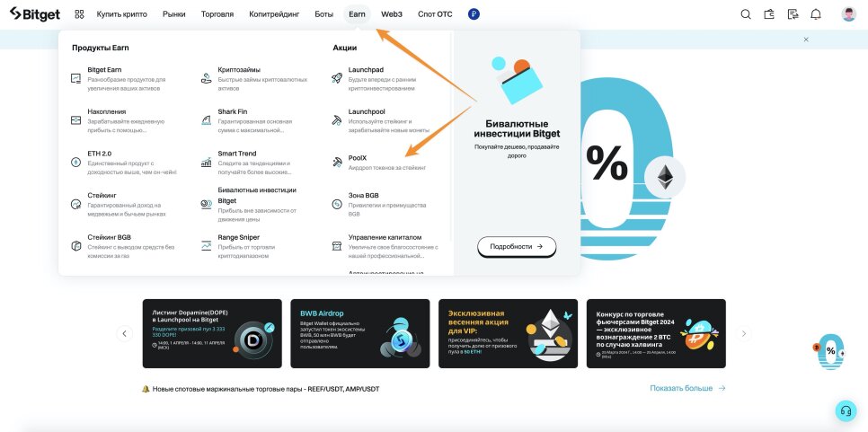The image size is (868, 432).
Task: Open live support headset chat icon
Action: (846, 410)
